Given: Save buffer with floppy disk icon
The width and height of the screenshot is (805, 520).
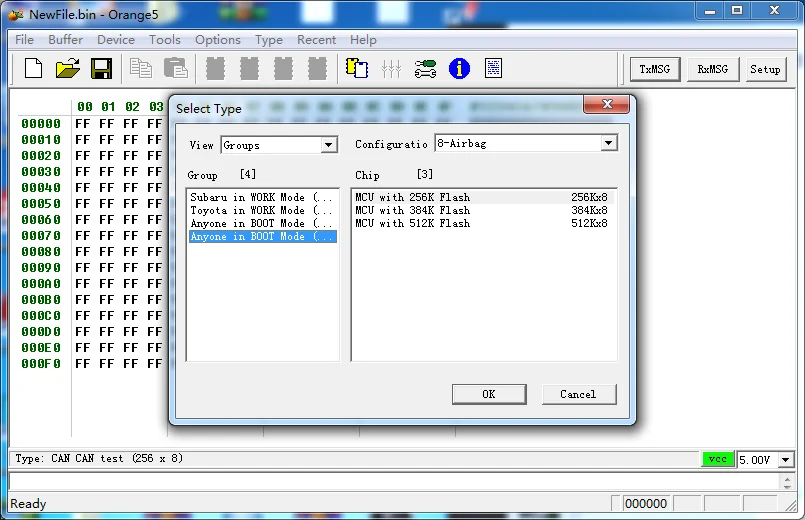Looking at the screenshot, I should [x=101, y=68].
